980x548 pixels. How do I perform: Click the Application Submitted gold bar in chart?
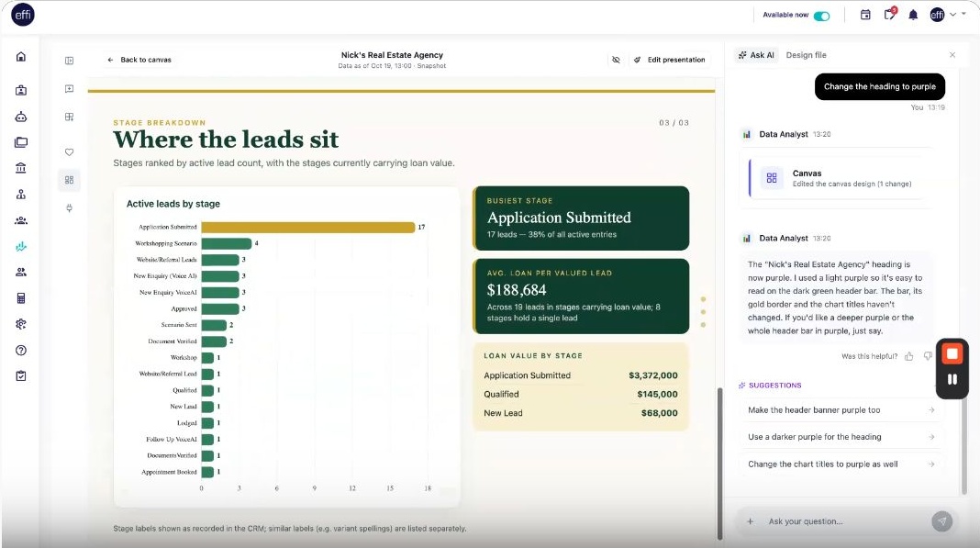pos(308,227)
